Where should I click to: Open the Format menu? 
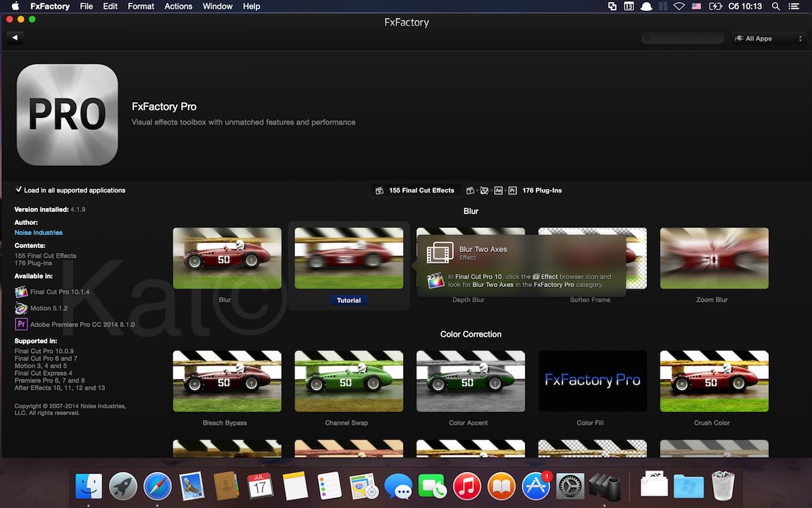tap(141, 6)
